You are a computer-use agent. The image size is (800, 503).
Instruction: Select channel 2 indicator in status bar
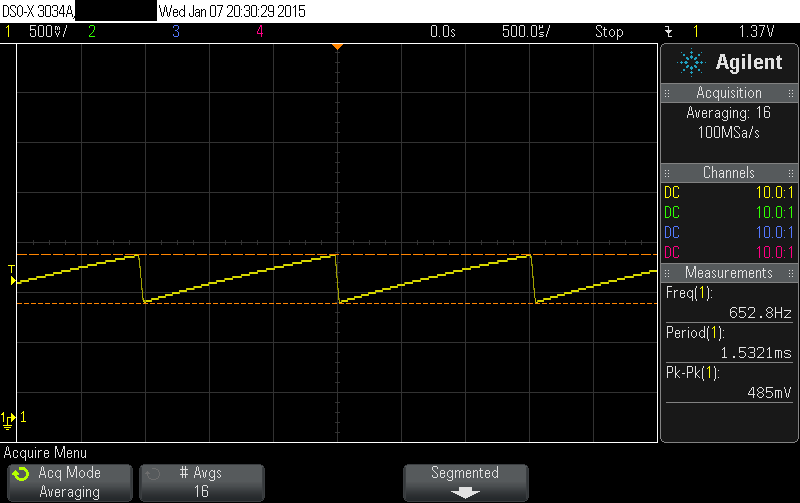click(x=92, y=32)
